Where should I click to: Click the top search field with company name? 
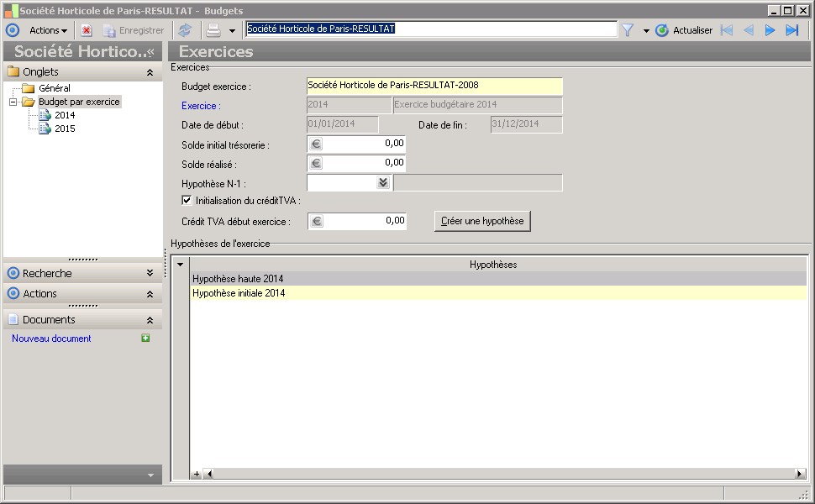[431, 29]
